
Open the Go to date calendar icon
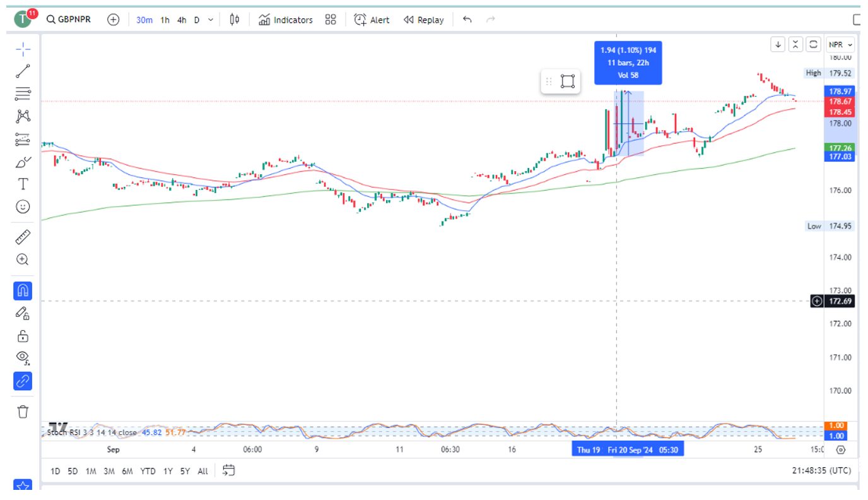tap(229, 470)
